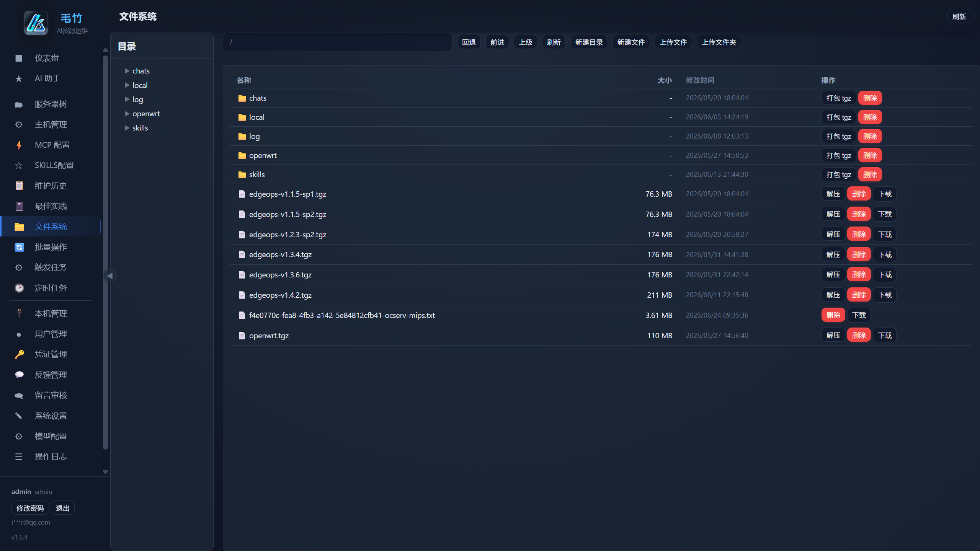Image resolution: width=980 pixels, height=551 pixels.
Task: Click the edgeops-v1.1.5-sp1.tgz file name
Action: point(288,194)
